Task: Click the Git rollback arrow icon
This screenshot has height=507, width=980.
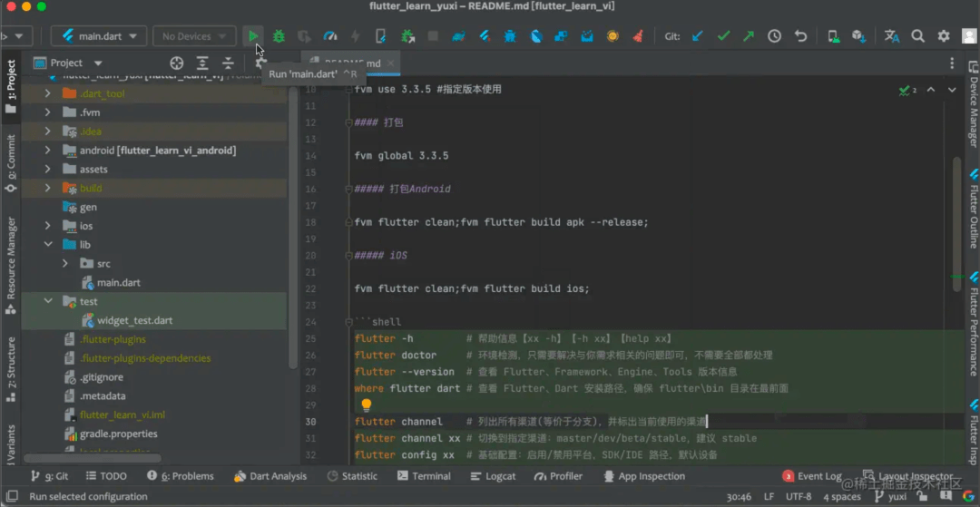Action: (800, 36)
